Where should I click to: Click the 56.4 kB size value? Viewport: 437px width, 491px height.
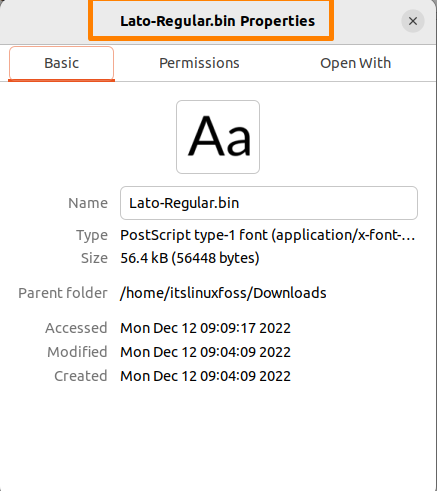click(x=190, y=258)
